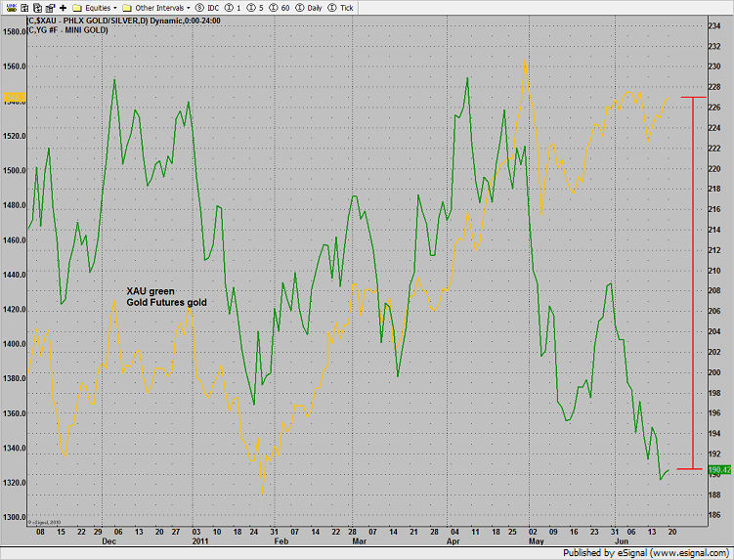Click the fourth toolbar icon beside the plus
The image size is (734, 560).
point(49,7)
